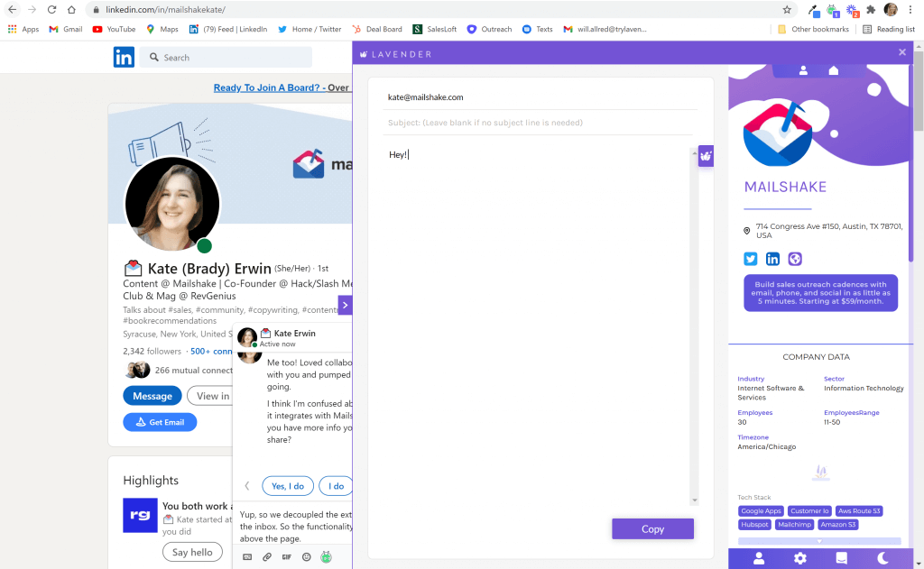Click the View in button on profile
This screenshot has height=569, width=924.
[210, 396]
